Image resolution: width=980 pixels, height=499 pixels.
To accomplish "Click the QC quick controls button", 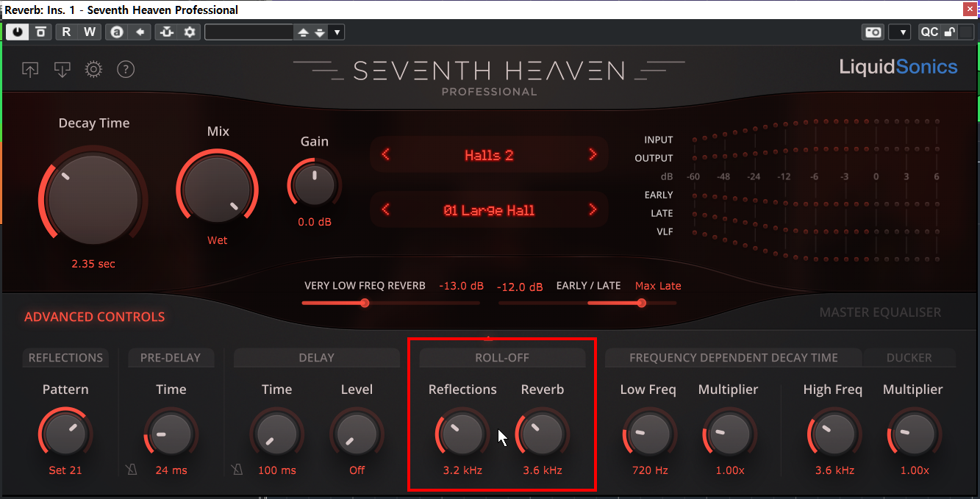I will click(929, 32).
